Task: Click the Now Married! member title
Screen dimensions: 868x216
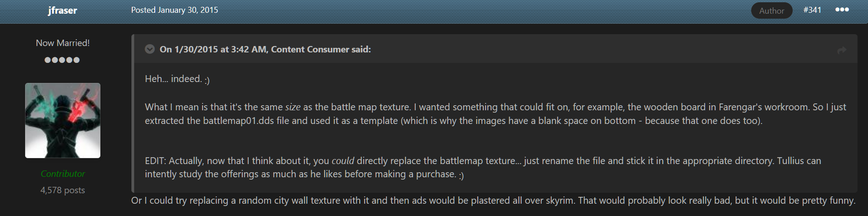Action: (63, 43)
